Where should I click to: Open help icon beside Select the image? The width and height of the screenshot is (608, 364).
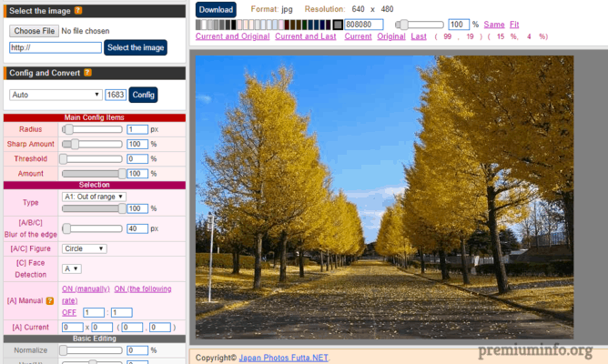coord(78,11)
